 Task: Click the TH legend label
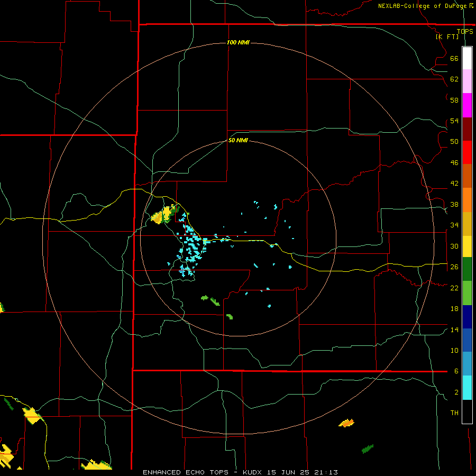[x=454, y=413]
